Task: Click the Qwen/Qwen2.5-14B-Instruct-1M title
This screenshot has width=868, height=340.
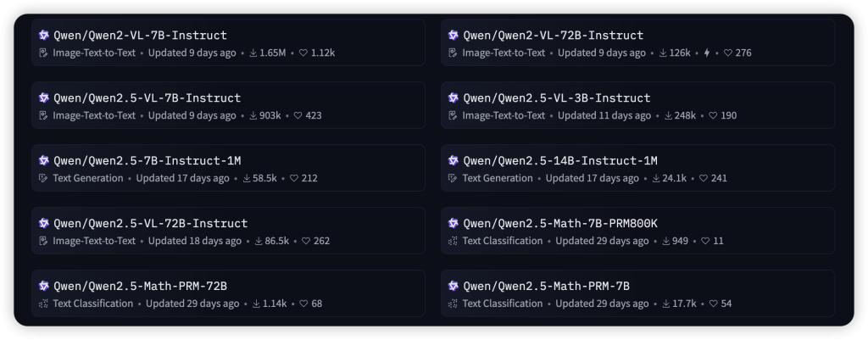Action: 560,161
